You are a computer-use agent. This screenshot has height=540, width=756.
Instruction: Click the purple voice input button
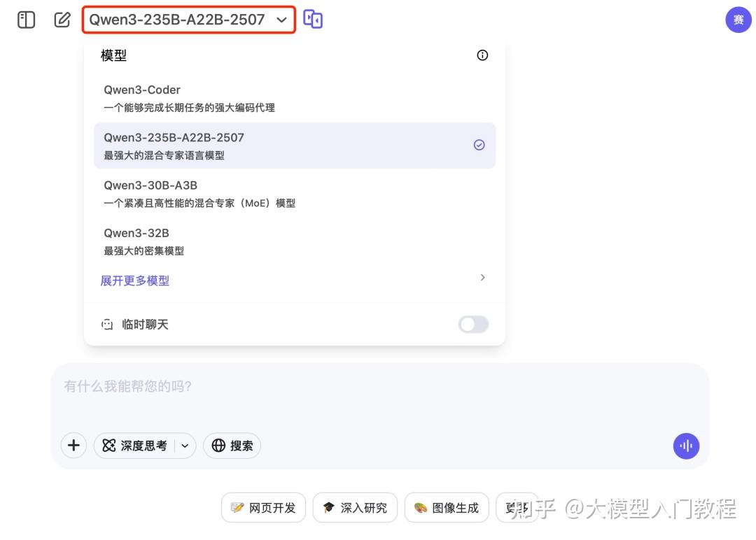(686, 446)
